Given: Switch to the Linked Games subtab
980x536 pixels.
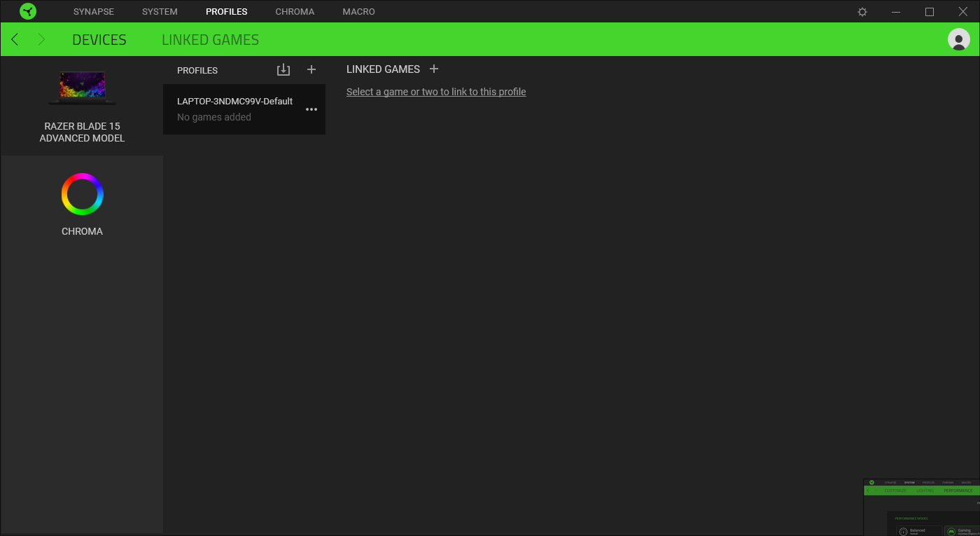Looking at the screenshot, I should [x=211, y=40].
